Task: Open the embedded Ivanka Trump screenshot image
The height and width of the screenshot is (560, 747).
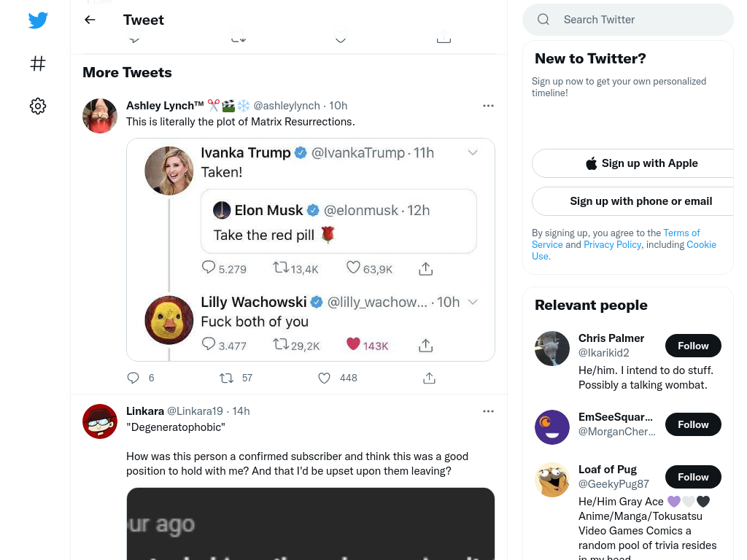Action: (311, 249)
